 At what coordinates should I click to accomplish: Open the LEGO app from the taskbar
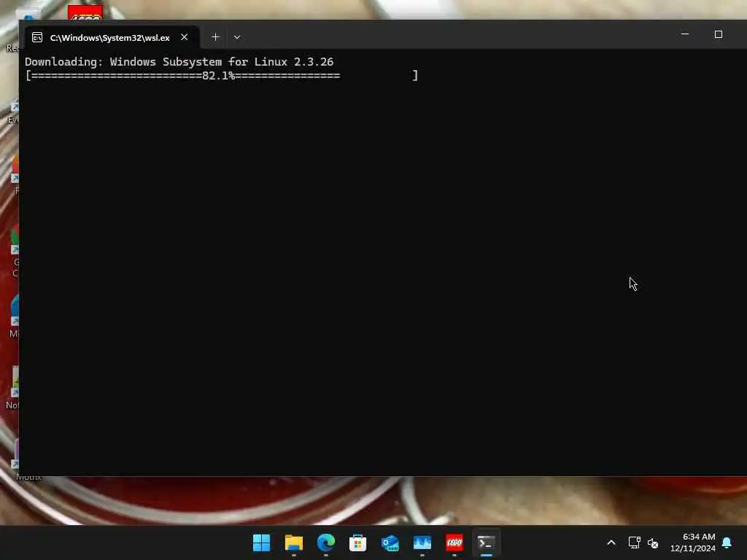point(454,542)
